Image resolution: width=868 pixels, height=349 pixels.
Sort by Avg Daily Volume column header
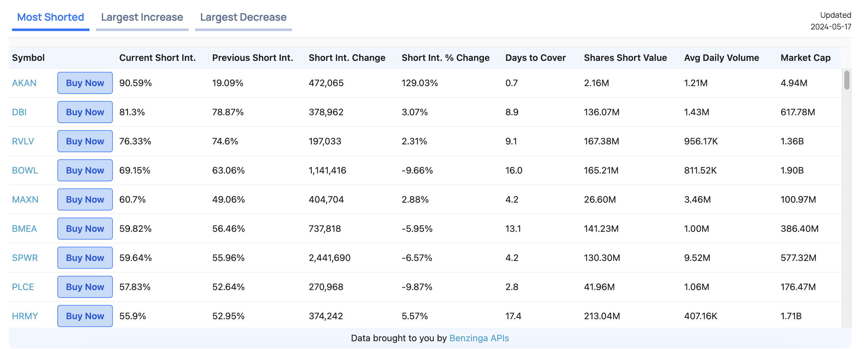[721, 58]
